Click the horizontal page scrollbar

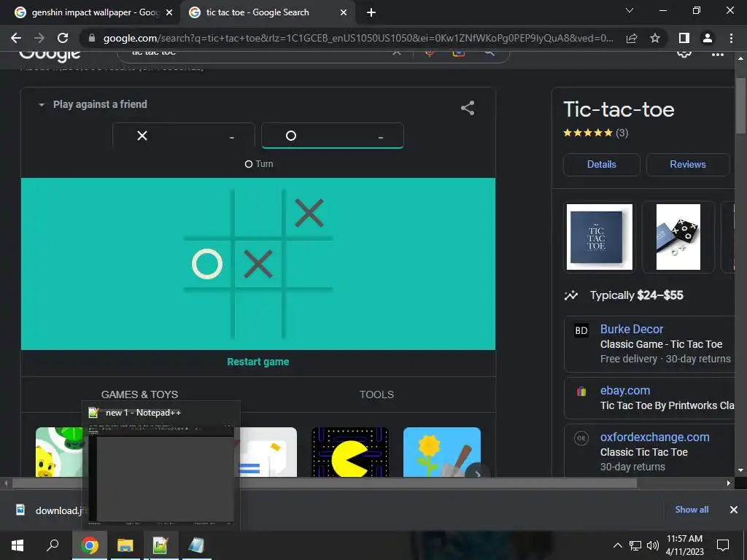coord(324,483)
